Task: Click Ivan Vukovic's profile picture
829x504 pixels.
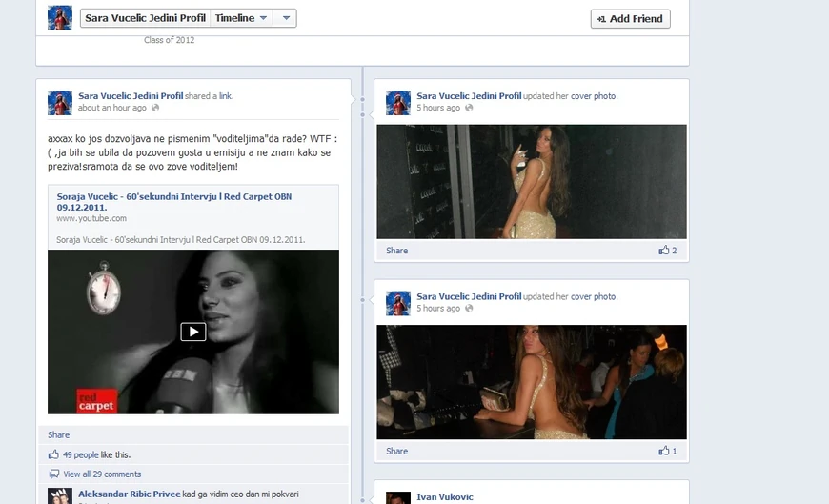Action: pos(398,497)
